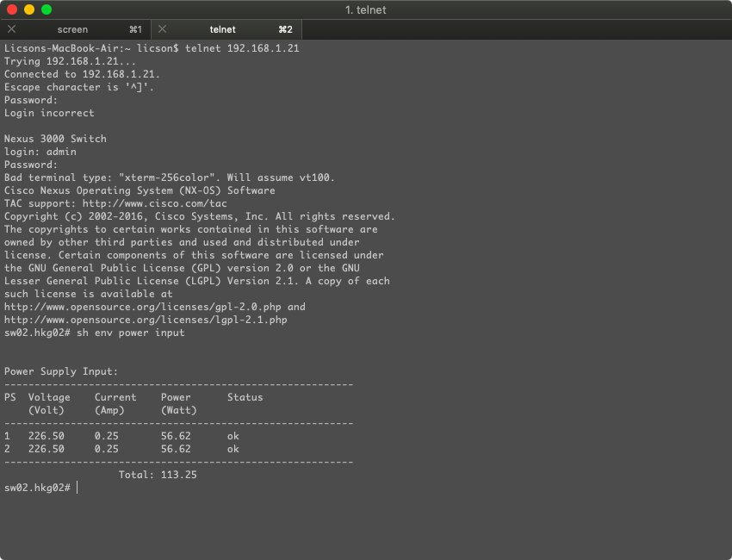
Task: Click the PS 2 status 'ok'
Action: (x=233, y=449)
